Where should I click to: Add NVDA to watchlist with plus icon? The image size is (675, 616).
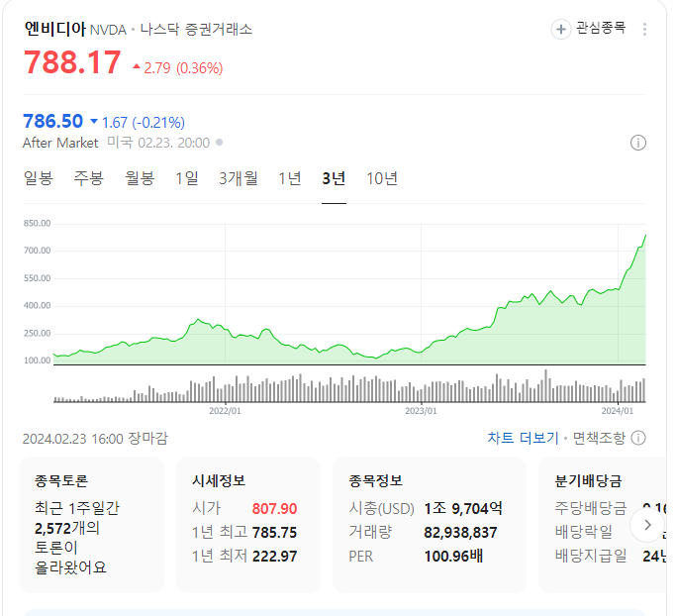point(560,30)
